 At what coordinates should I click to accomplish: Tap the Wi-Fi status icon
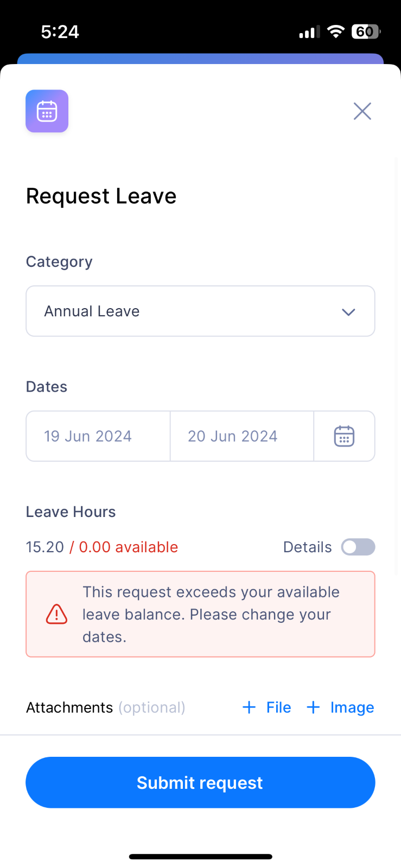pos(336,32)
